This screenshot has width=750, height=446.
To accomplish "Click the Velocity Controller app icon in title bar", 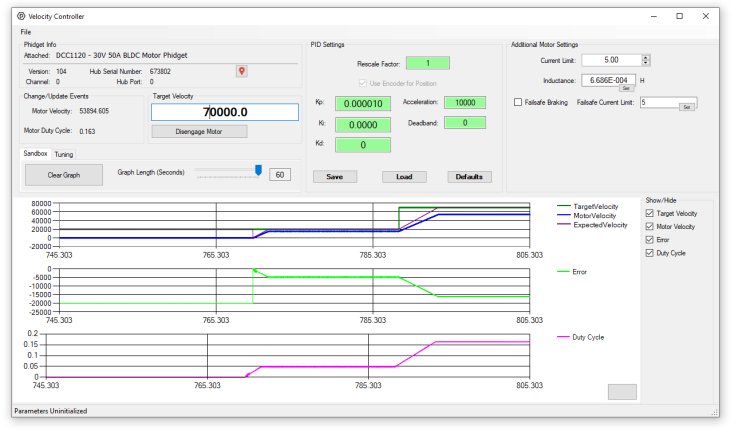I will 21,16.
